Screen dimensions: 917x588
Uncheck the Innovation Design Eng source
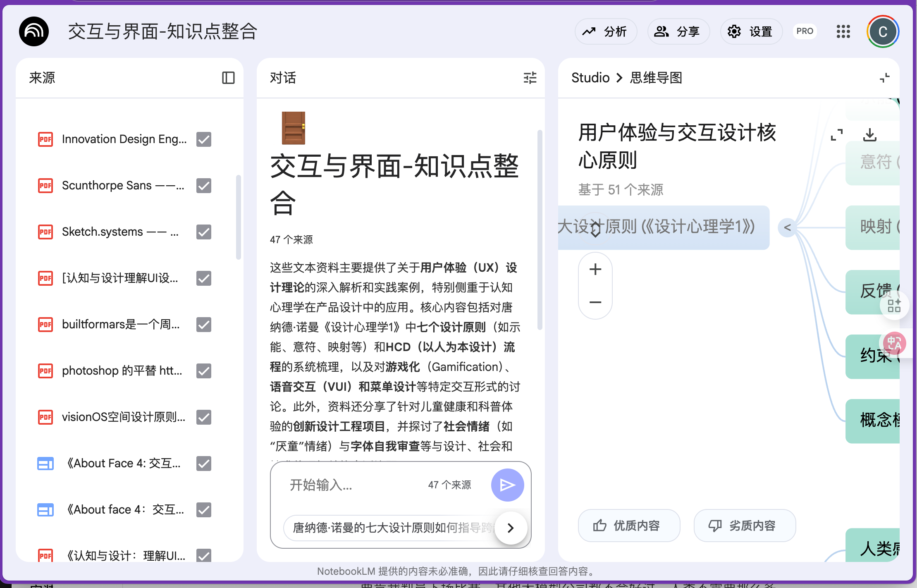[x=204, y=139]
